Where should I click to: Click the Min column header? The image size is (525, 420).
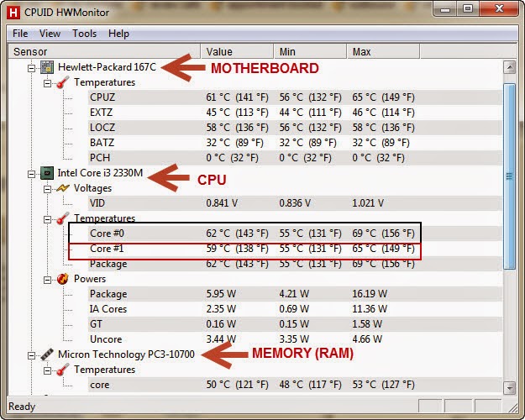pyautogui.click(x=310, y=51)
